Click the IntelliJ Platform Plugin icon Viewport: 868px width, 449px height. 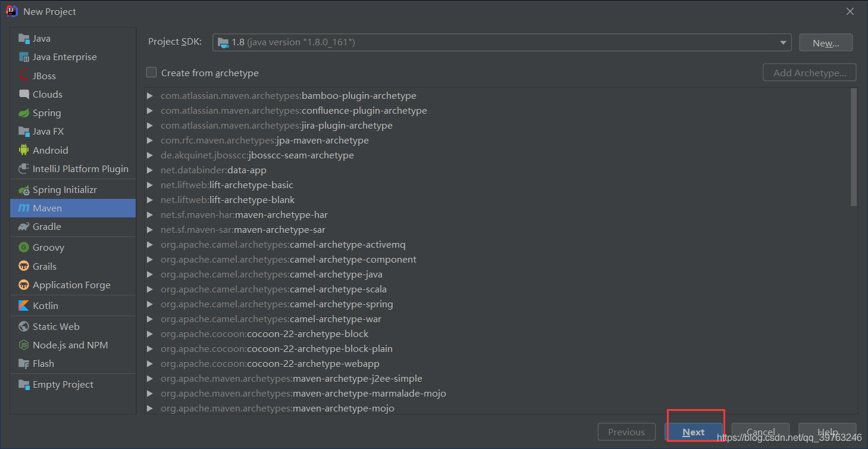point(24,169)
